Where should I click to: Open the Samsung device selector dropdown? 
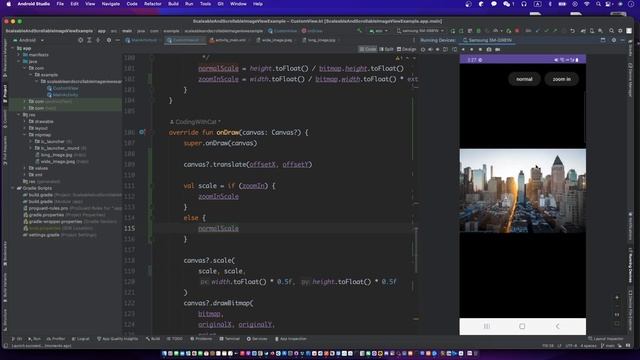coord(420,31)
